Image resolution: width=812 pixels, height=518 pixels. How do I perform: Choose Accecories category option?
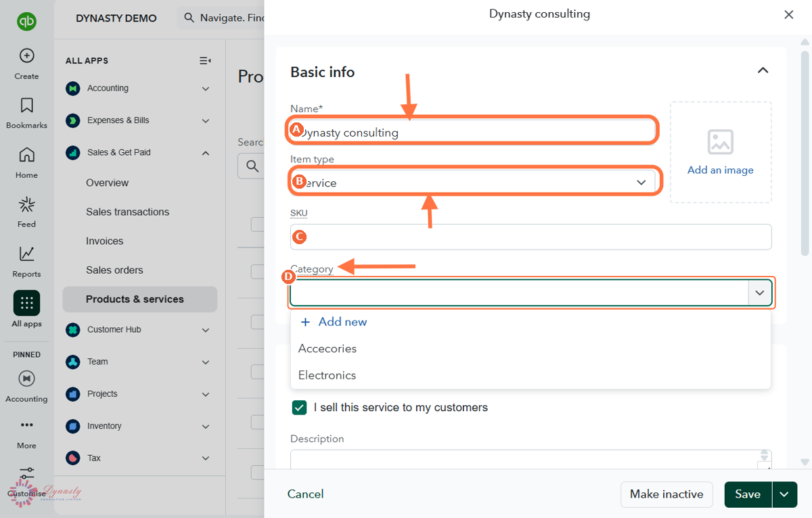531,348
